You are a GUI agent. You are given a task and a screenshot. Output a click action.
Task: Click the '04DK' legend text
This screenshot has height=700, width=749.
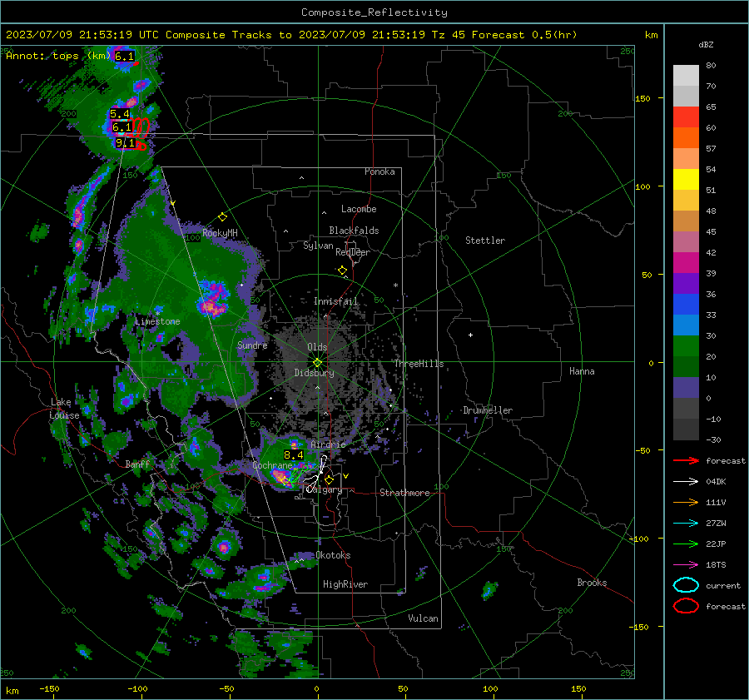[x=716, y=482]
